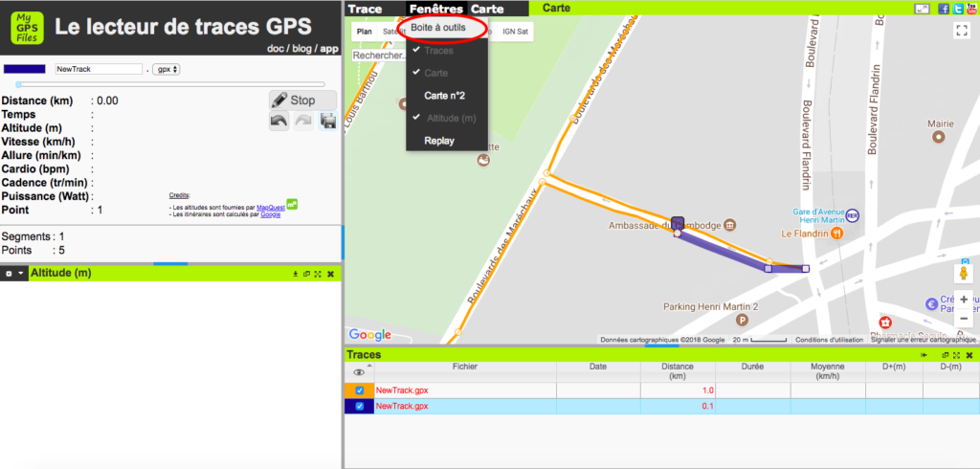Click the Ambassade du Cambodge marker
The width and height of the screenshot is (980, 469).
(730, 225)
